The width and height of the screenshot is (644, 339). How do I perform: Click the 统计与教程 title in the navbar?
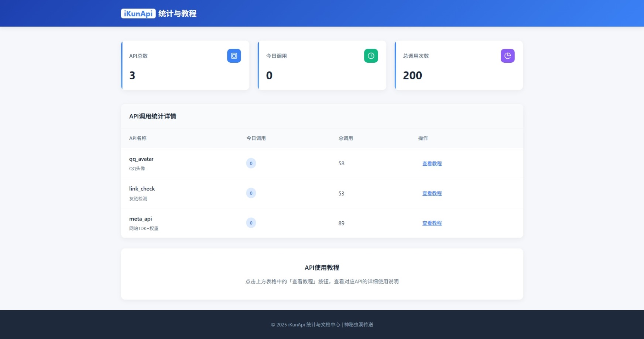coord(177,14)
